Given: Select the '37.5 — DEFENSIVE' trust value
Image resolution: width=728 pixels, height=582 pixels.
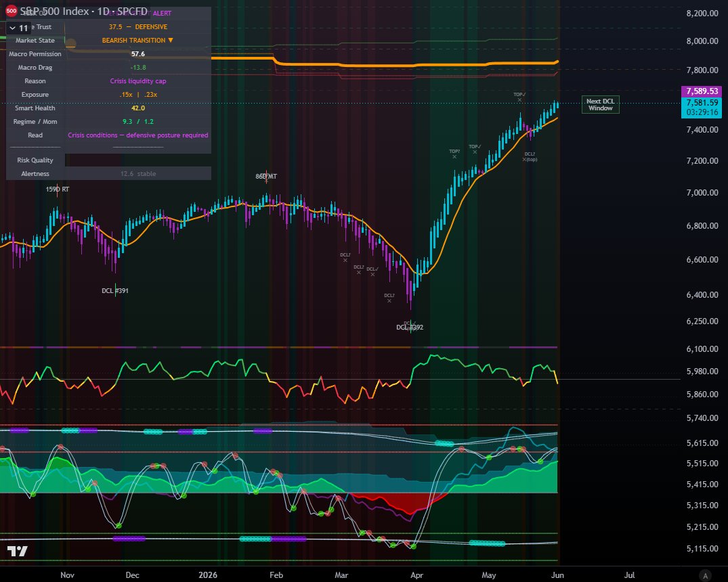Looking at the screenshot, I should coord(138,27).
